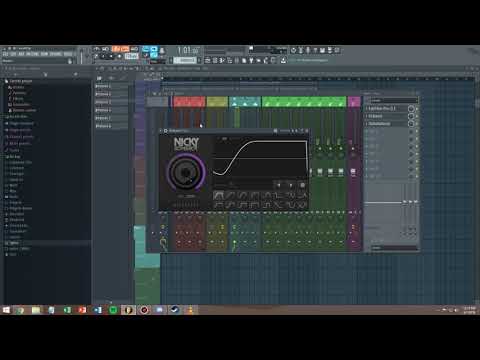Open Steam from the taskbar
The height and width of the screenshot is (360, 480).
(175, 310)
